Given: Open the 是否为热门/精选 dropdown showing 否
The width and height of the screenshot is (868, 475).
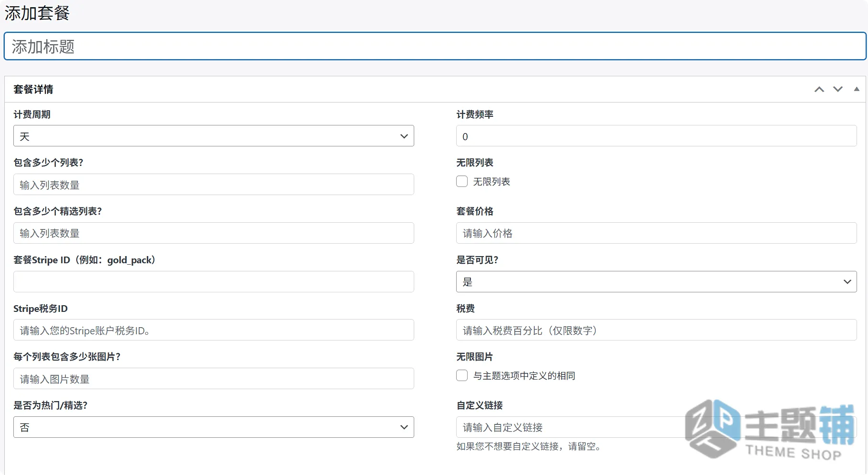Looking at the screenshot, I should [214, 427].
